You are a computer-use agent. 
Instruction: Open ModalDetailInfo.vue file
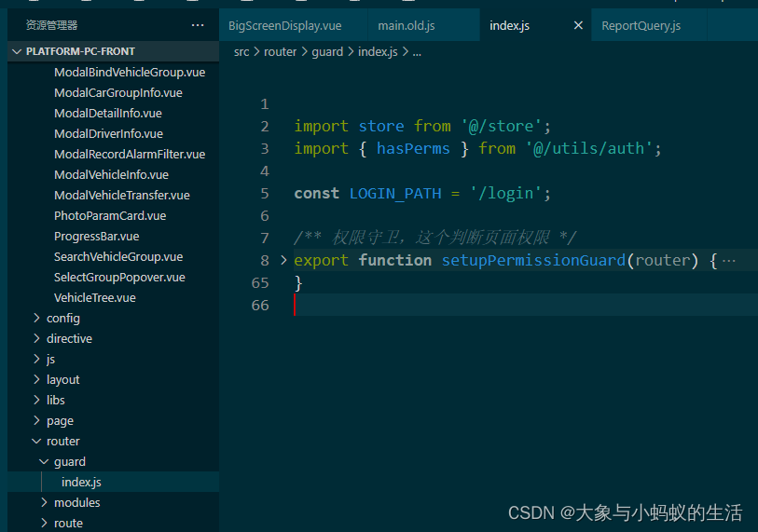[108, 113]
